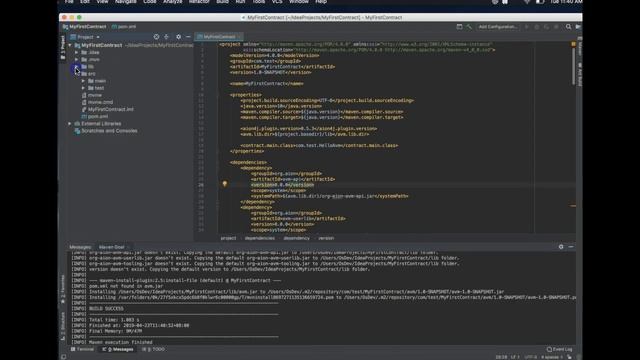Click the 'version' XML breadcrumb below editor
The height and width of the screenshot is (360, 640).
[x=326, y=238]
